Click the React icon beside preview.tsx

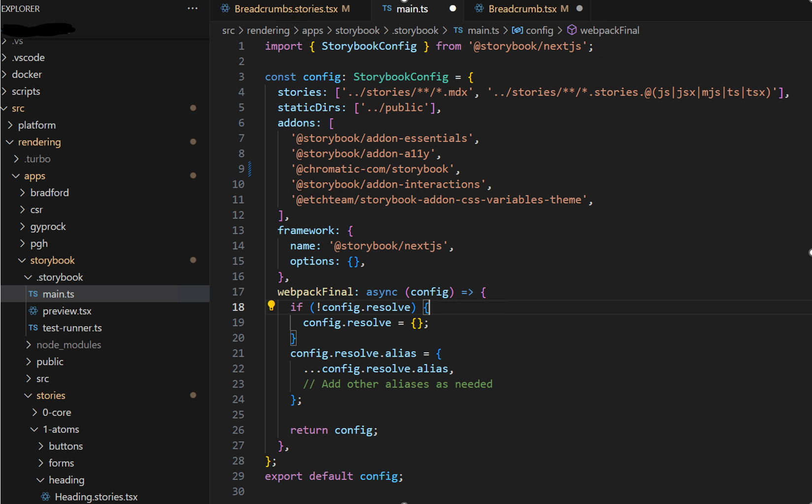(33, 311)
